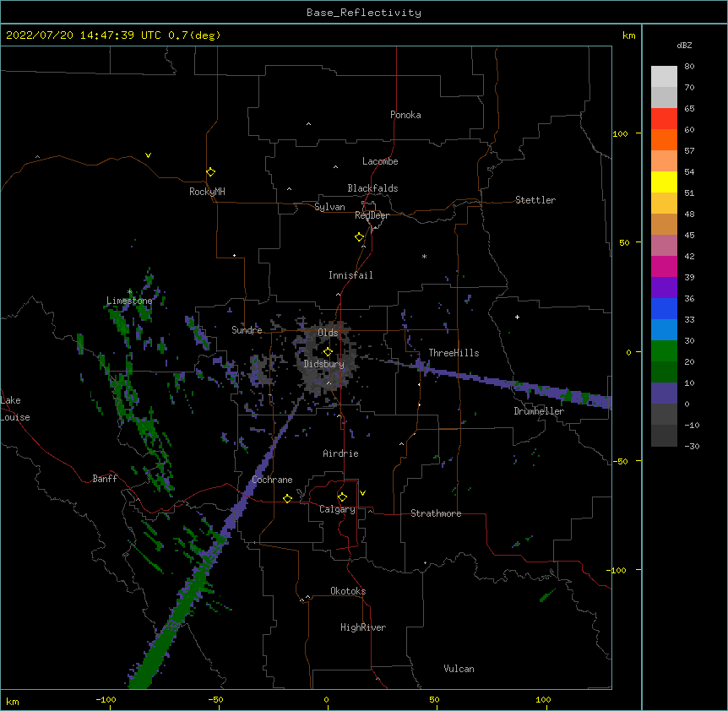Choose the royal blue legend swatch below 36
Image resolution: width=728 pixels, height=711 pixels.
click(664, 308)
